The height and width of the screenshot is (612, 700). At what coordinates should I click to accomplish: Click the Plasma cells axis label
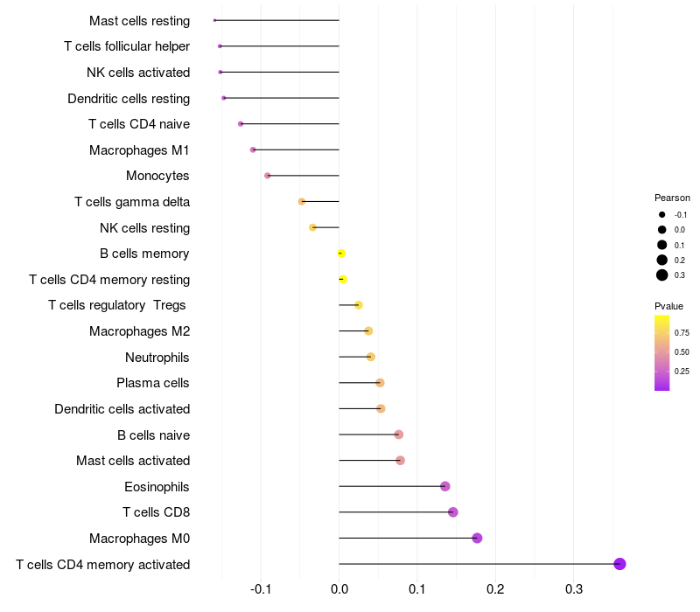click(153, 383)
